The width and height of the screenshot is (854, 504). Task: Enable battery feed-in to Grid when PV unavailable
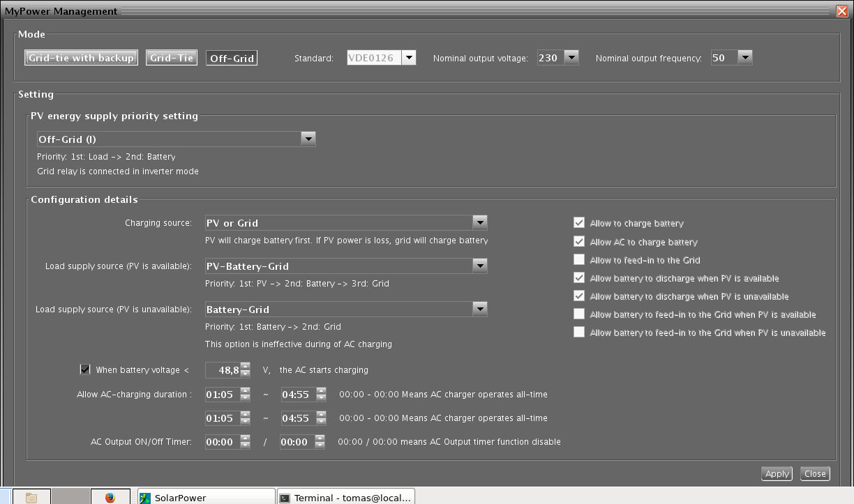pos(579,333)
